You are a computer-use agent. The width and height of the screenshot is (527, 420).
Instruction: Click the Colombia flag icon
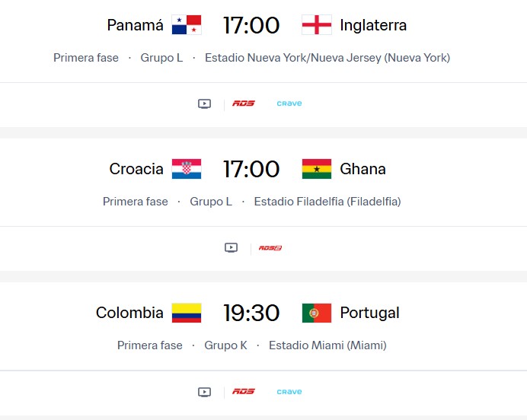187,313
